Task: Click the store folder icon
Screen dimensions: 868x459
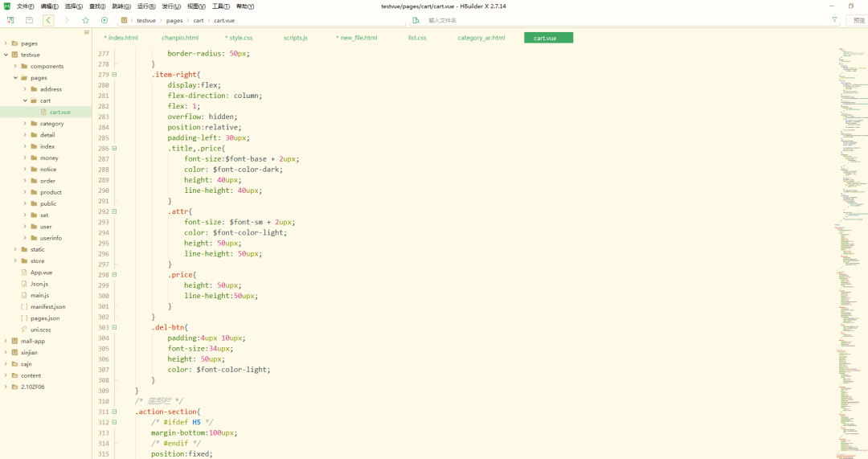Action: pos(24,260)
